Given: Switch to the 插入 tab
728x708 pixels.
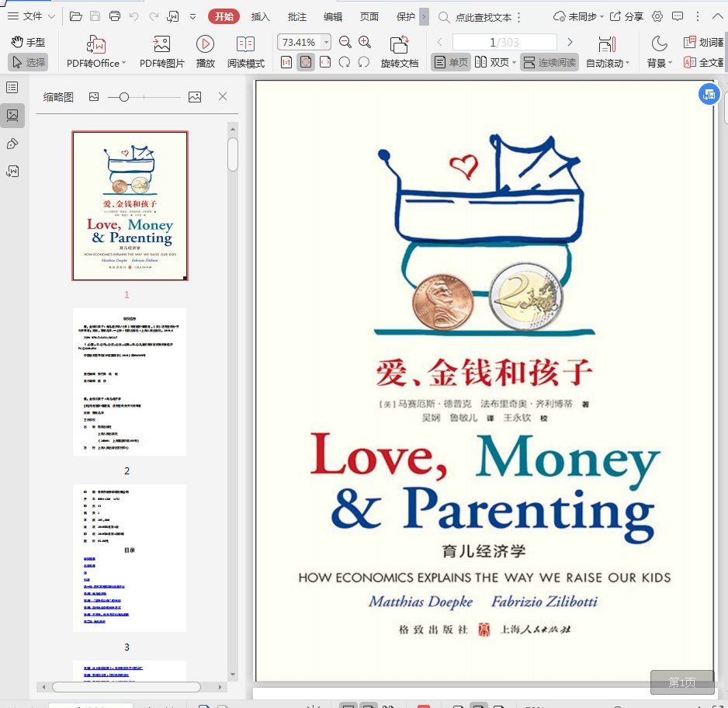Looking at the screenshot, I should pyautogui.click(x=261, y=16).
